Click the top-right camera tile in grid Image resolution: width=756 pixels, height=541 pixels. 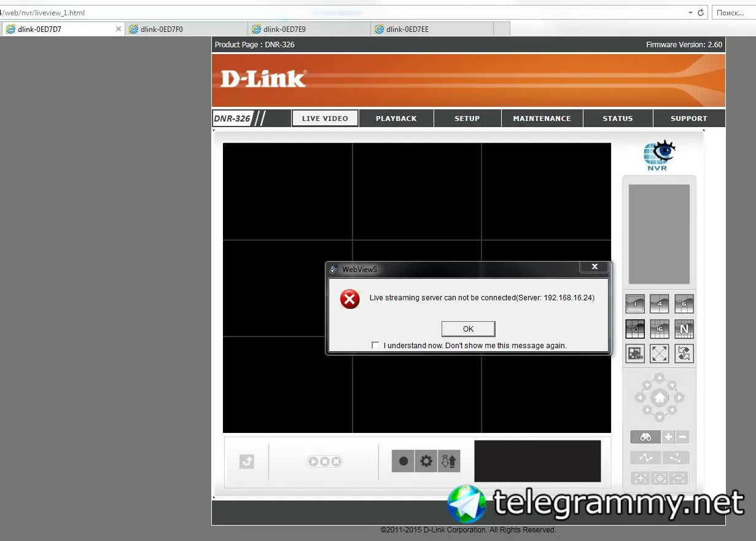(x=547, y=191)
